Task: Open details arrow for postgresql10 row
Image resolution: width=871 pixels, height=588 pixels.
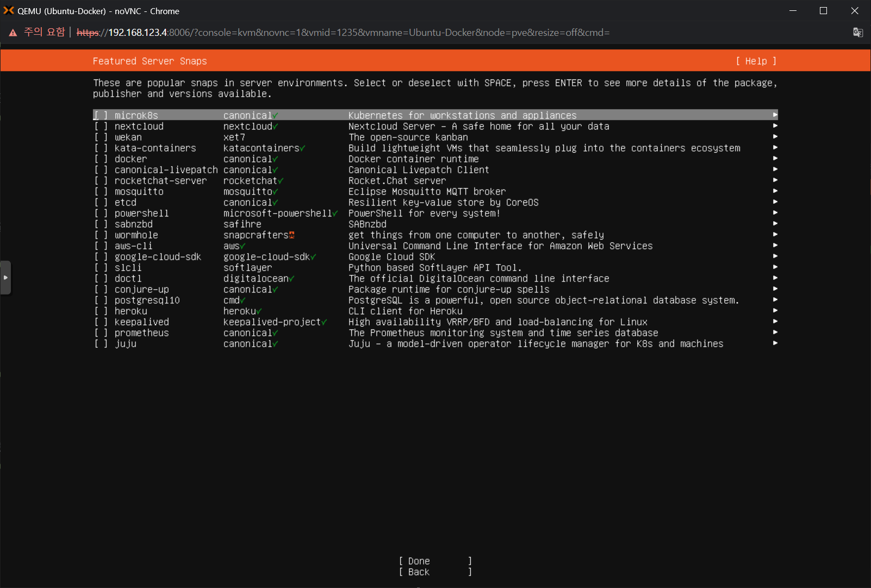Action: tap(775, 299)
